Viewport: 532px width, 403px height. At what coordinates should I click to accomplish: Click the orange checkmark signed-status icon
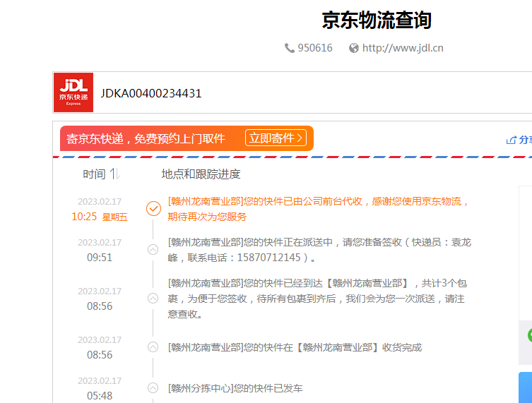153,208
